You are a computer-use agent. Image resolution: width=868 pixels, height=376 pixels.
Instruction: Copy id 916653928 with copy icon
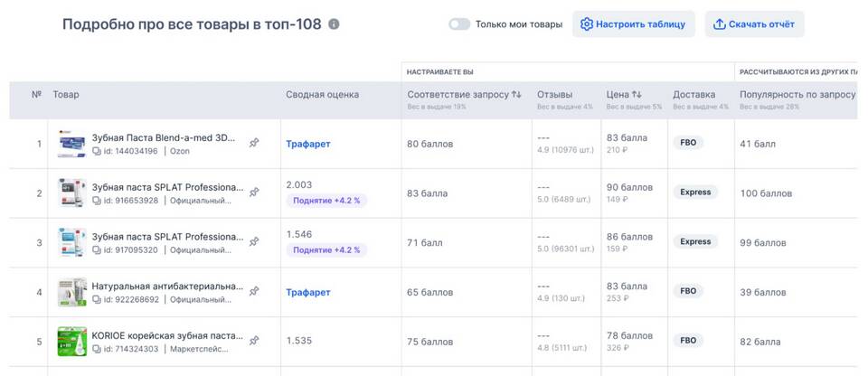click(x=97, y=201)
